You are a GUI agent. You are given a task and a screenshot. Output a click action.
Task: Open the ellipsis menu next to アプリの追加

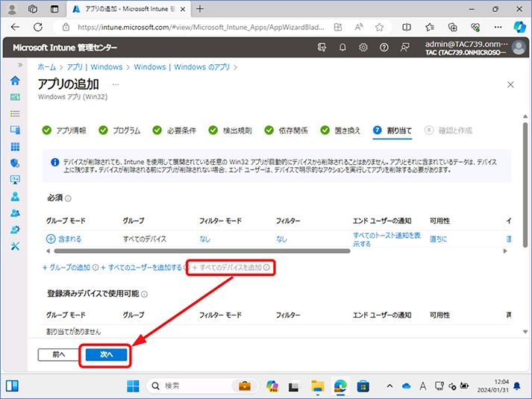tap(116, 84)
